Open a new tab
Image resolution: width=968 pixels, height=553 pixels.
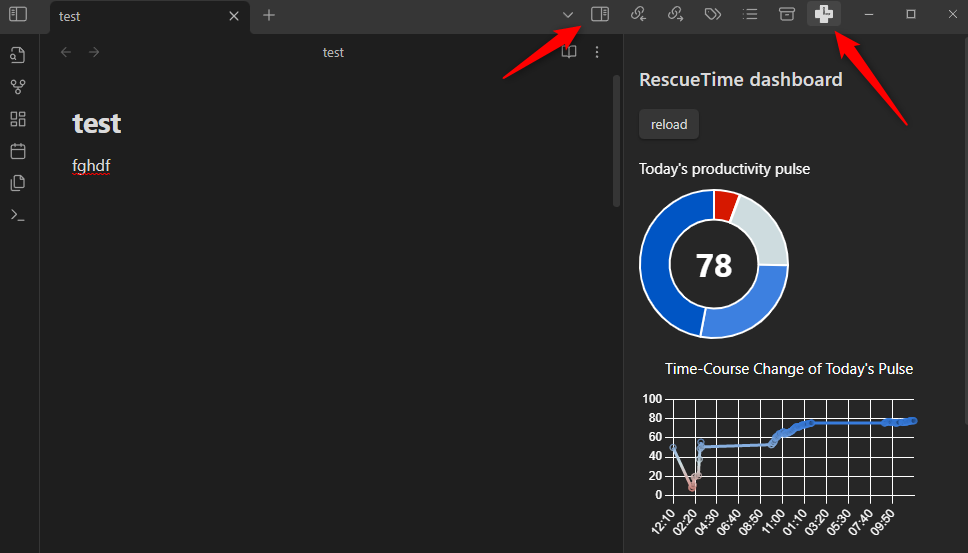click(269, 15)
